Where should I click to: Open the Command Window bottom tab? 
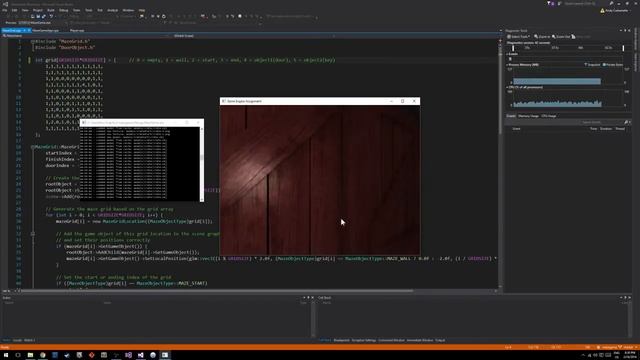tap(391, 340)
